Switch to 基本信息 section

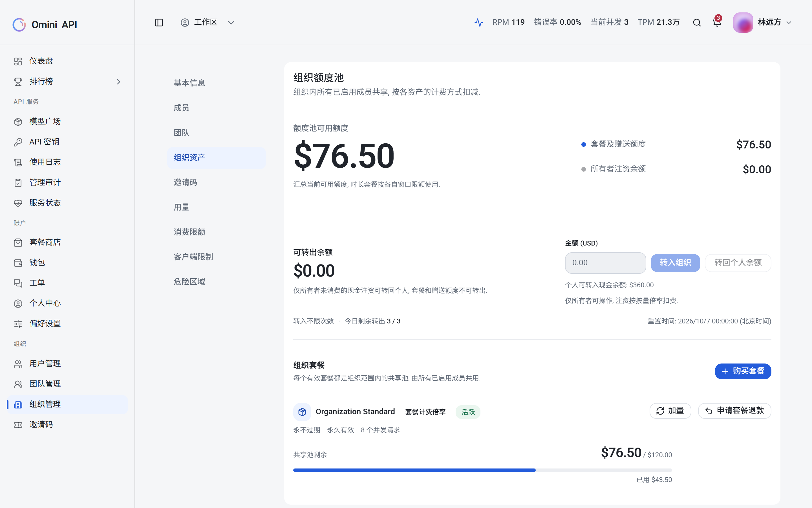click(217, 83)
